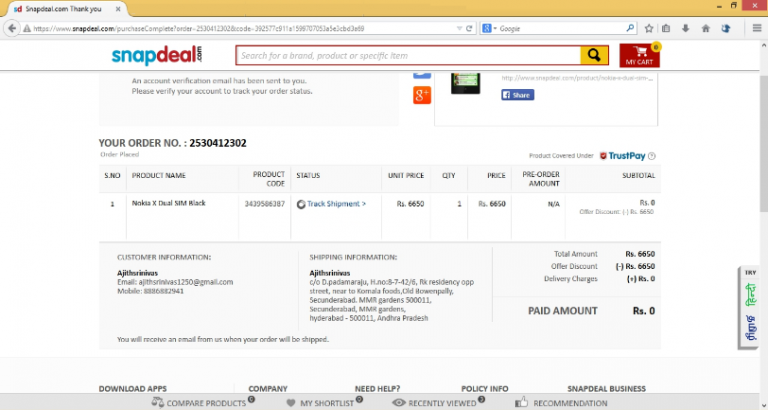Click the Total Amount Rs. 6650 value
768x410 pixels.
coord(640,254)
